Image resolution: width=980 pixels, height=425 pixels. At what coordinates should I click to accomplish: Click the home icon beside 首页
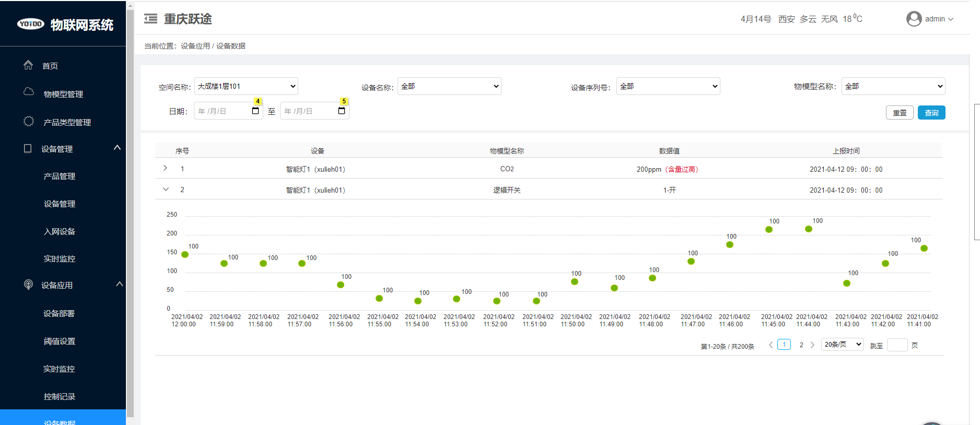(x=28, y=65)
